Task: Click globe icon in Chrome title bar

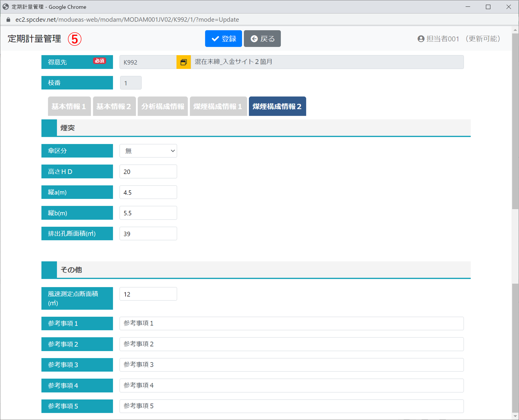Action: click(x=6, y=7)
